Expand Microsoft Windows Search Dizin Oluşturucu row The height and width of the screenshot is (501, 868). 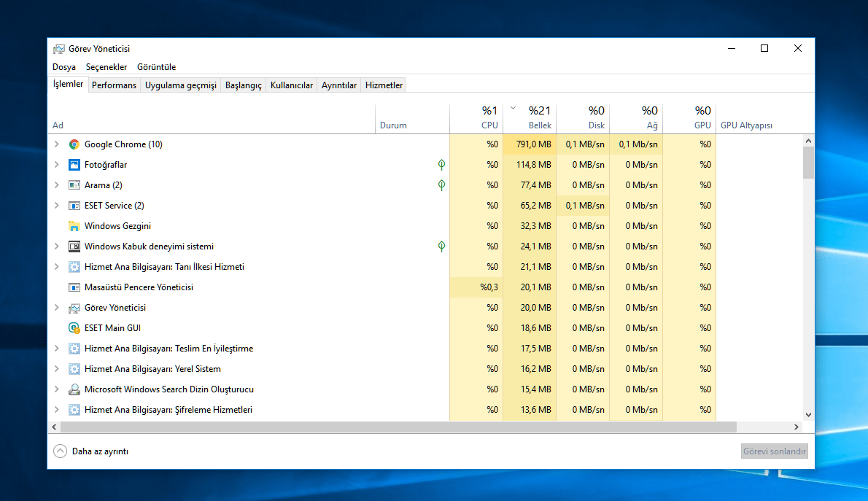56,389
